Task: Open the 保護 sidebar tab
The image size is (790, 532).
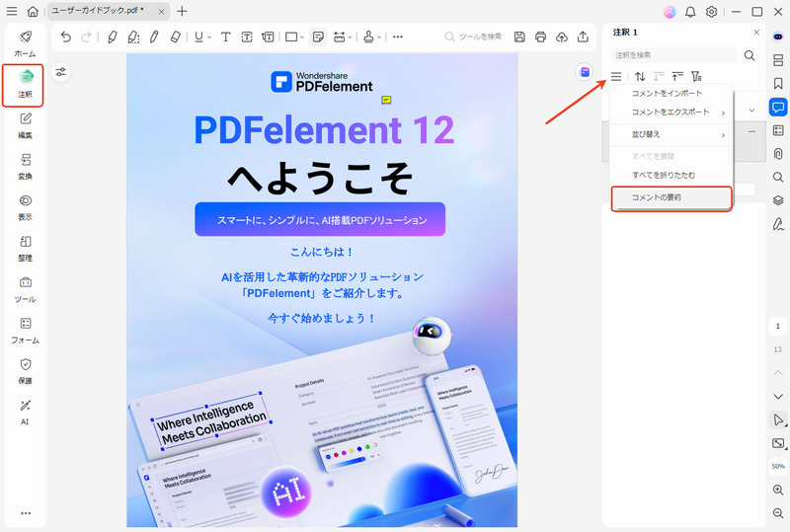Action: [26, 371]
